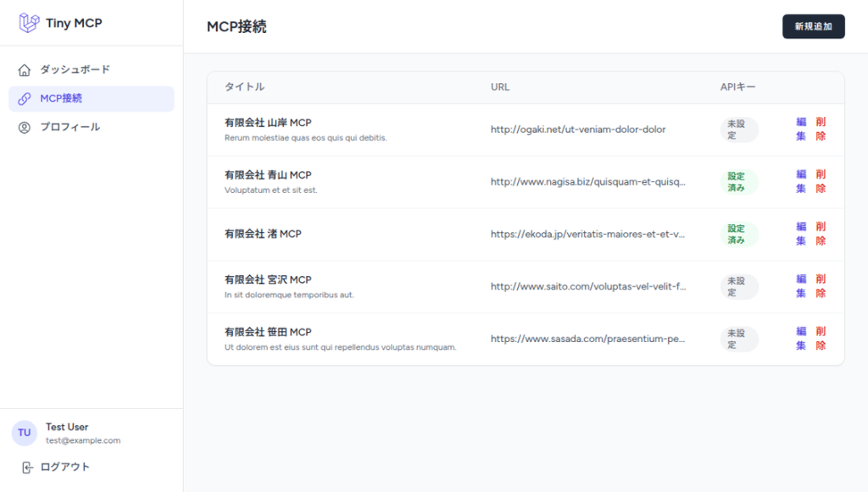
Task: Click ログアウト to sign out
Action: click(64, 467)
